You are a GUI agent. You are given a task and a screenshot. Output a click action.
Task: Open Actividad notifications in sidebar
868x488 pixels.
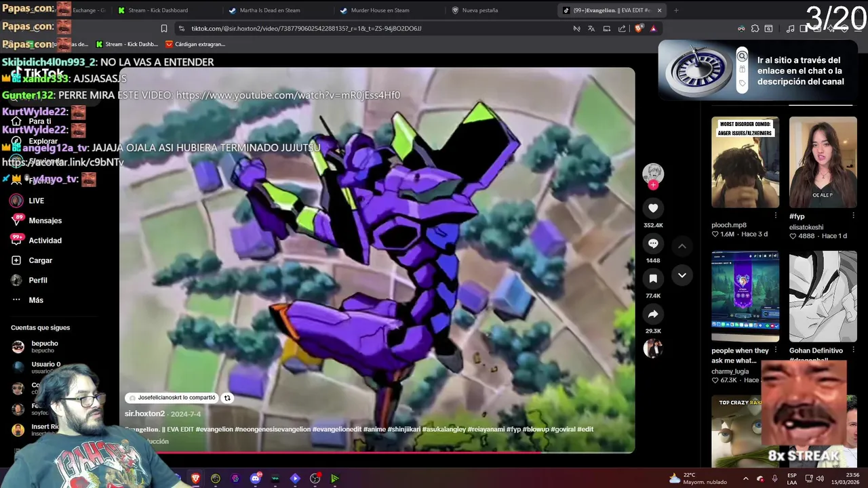[38, 241]
